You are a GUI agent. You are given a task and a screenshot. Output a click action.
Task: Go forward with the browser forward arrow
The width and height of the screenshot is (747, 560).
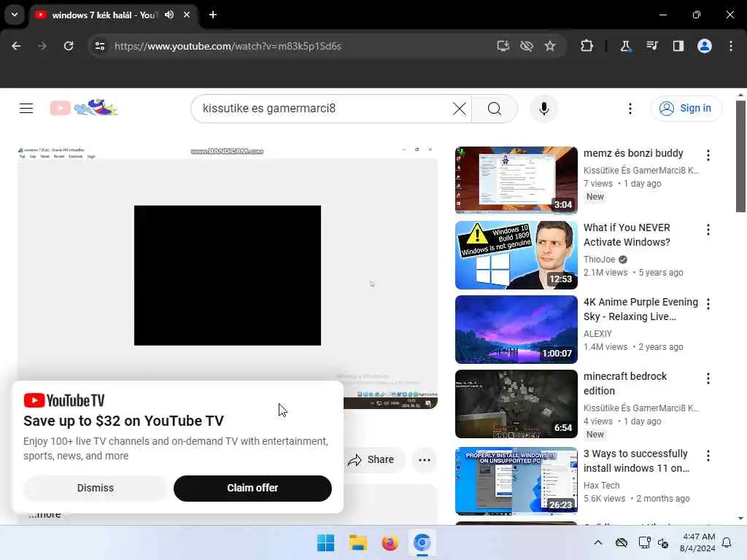[x=42, y=46]
